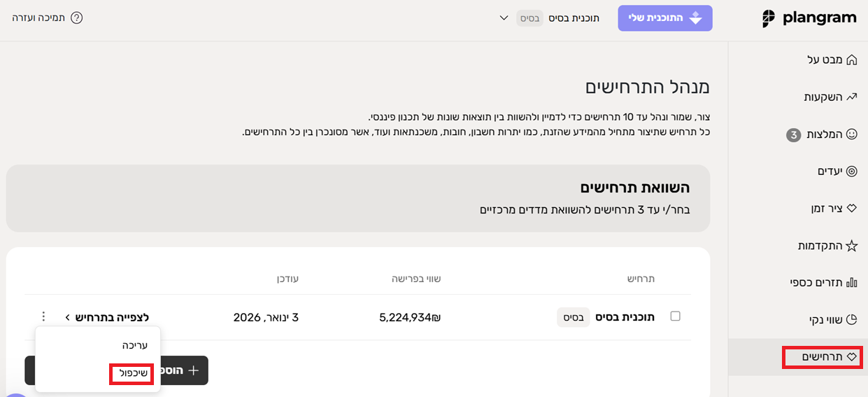Open תמיכה ועזרה help and support
The image size is (868, 397).
48,18
